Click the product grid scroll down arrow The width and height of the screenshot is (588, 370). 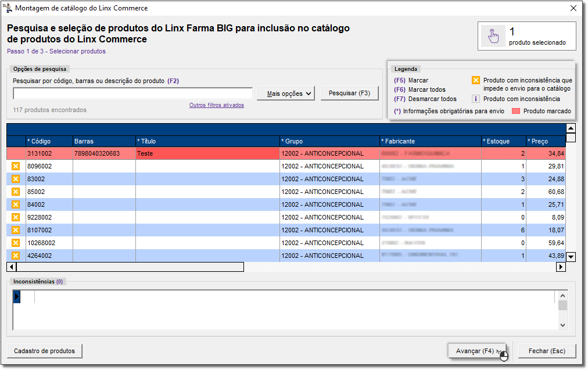tap(571, 257)
